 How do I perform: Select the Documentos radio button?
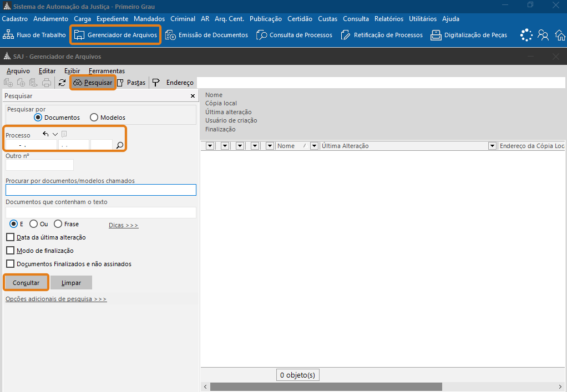point(38,118)
